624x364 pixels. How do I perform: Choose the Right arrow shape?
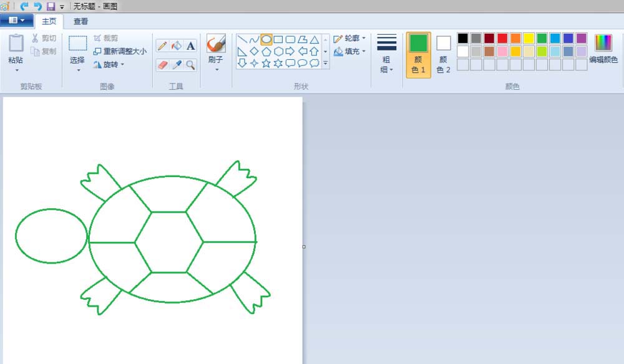click(x=290, y=51)
